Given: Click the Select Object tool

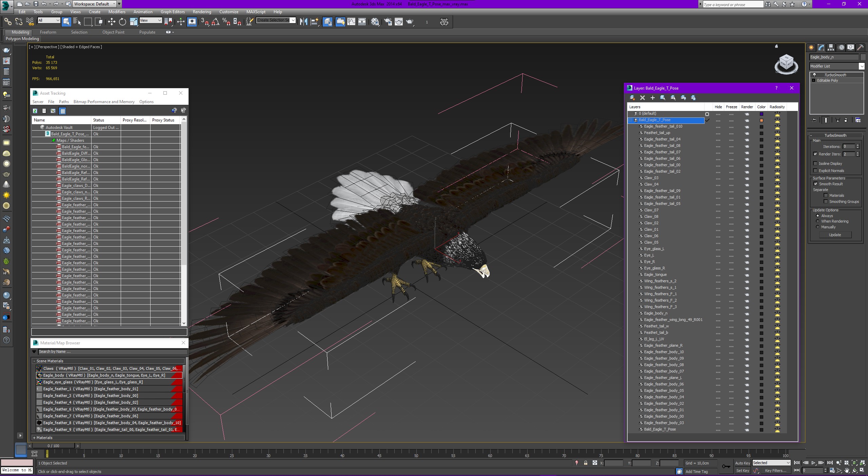Looking at the screenshot, I should click(66, 22).
